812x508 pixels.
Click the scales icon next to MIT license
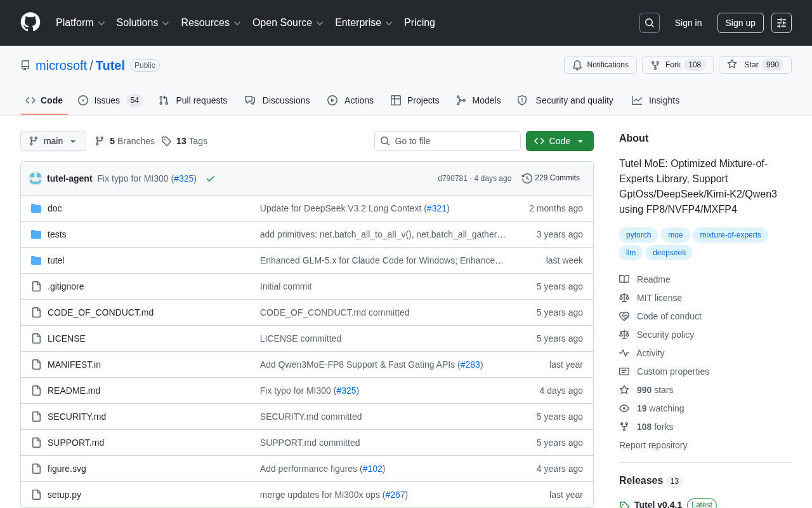(x=624, y=298)
